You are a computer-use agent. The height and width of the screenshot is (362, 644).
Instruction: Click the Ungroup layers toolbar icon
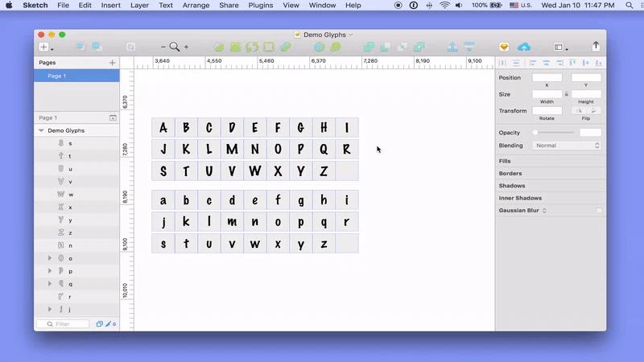coord(97,47)
